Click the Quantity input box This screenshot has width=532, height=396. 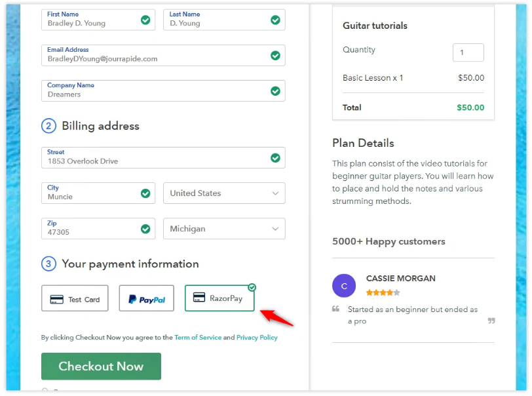point(468,52)
